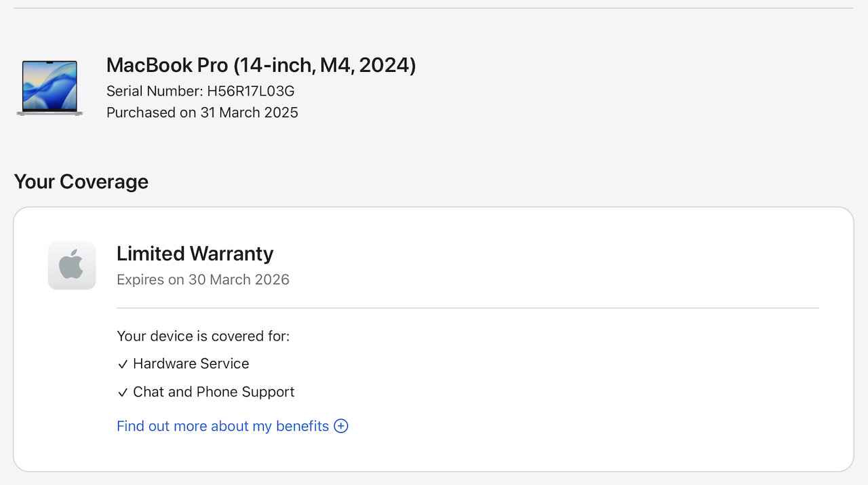Open the Find out more about my benefits link
Viewport: 868px width, 485px height.
point(222,426)
